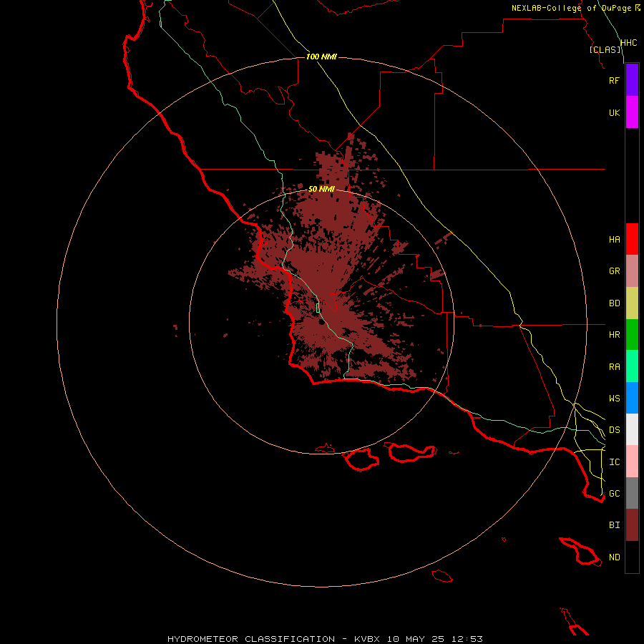Click the [CLAS] units label
The image size is (644, 644).
605,49
